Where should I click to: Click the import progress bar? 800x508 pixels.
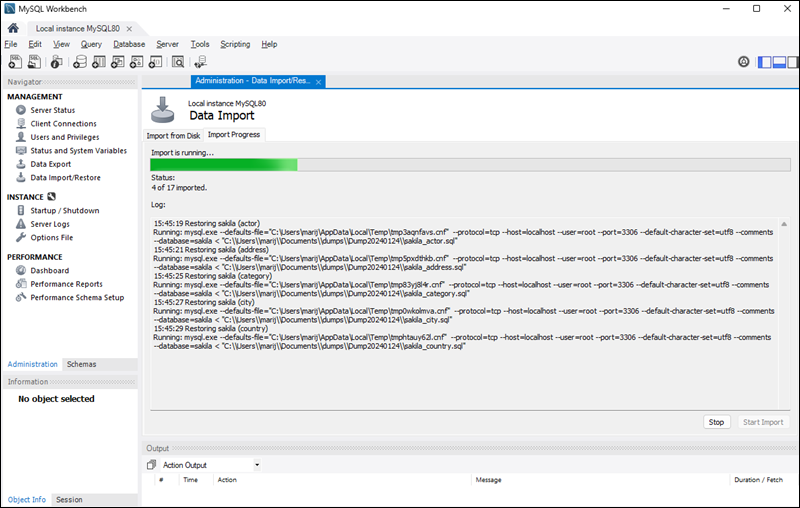click(x=470, y=165)
